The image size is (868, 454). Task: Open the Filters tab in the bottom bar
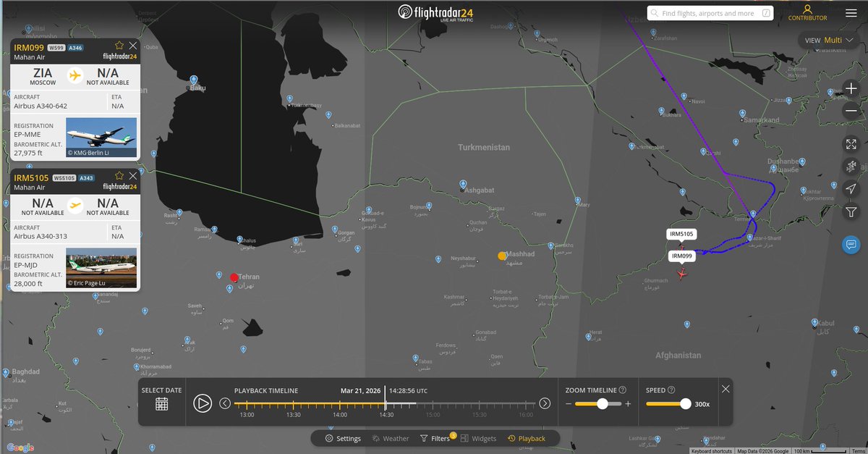pyautogui.click(x=436, y=438)
